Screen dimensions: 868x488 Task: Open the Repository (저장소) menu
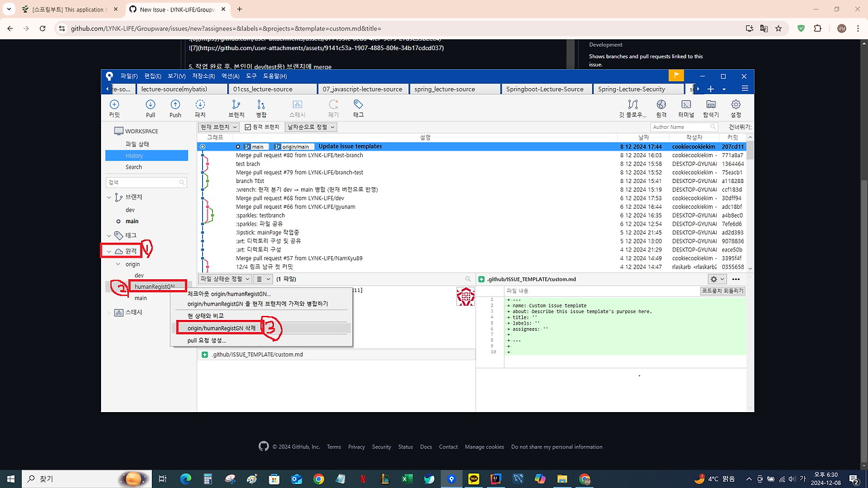tap(203, 76)
